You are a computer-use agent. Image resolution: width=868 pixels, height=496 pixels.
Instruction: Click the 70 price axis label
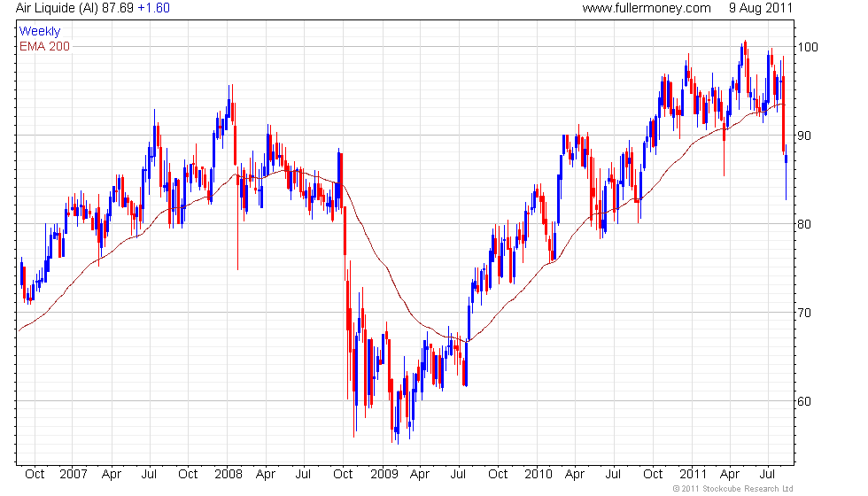pyautogui.click(x=804, y=313)
